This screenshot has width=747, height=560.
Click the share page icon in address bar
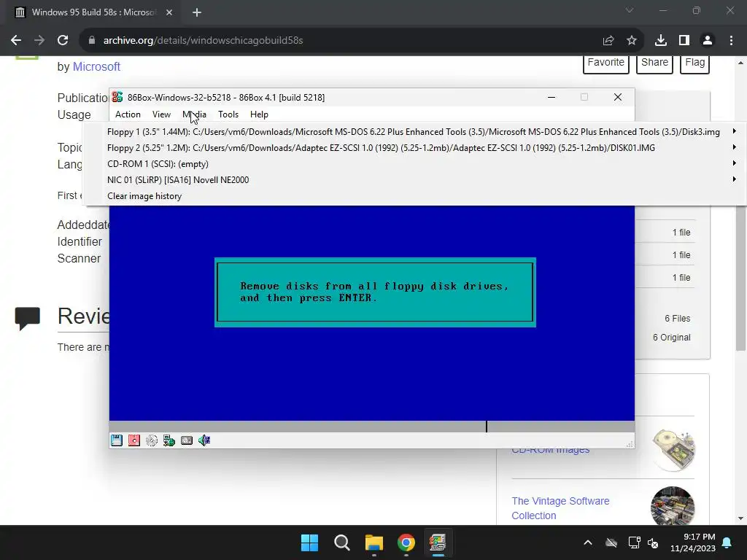coord(608,41)
